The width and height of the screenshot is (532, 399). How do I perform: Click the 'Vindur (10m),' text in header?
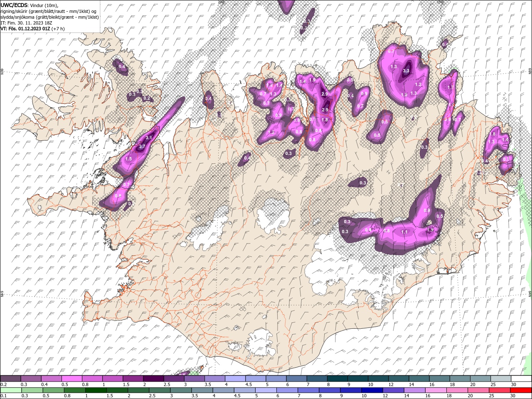(45, 5)
